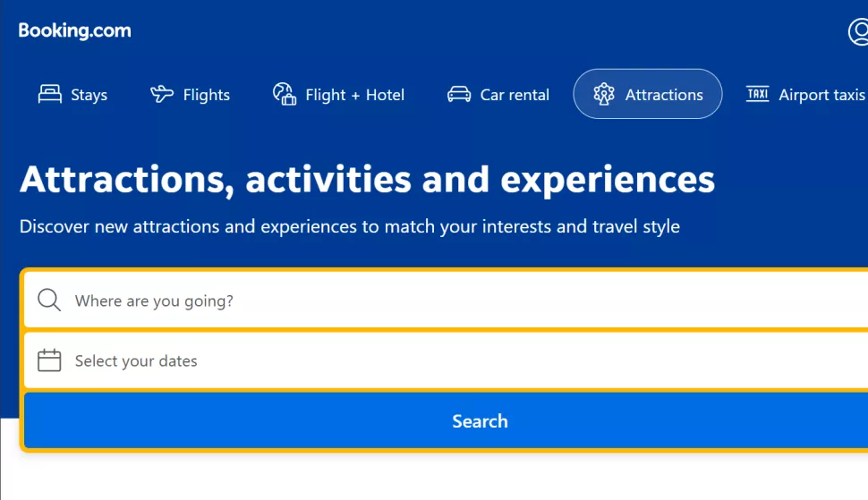Image resolution: width=868 pixels, height=500 pixels.
Task: Focus the "Where are you going?" field
Action: pyautogui.click(x=358, y=301)
